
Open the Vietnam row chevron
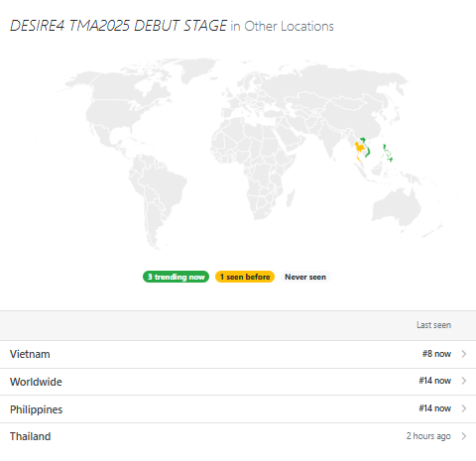click(x=464, y=354)
